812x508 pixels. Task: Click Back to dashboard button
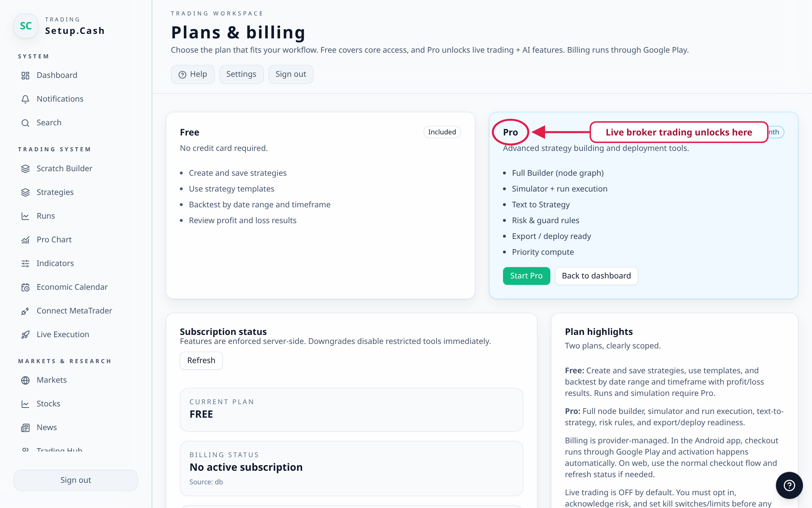click(596, 276)
